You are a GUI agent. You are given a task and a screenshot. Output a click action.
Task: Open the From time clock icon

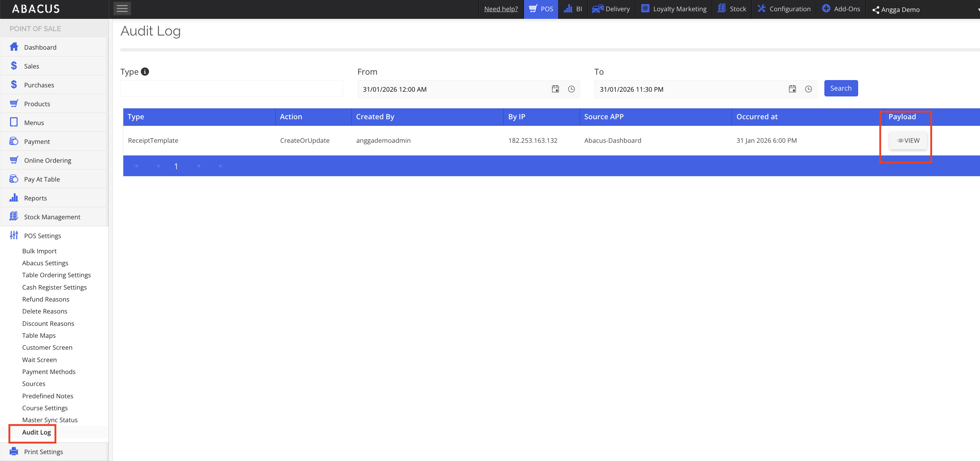[x=571, y=89]
